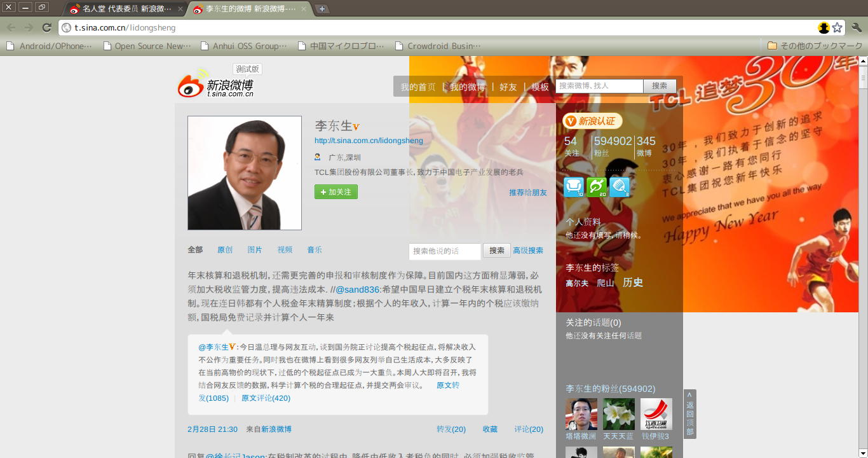Click the yellow extension icon in address bar
Image resolution: width=868 pixels, height=458 pixels.
click(x=824, y=27)
